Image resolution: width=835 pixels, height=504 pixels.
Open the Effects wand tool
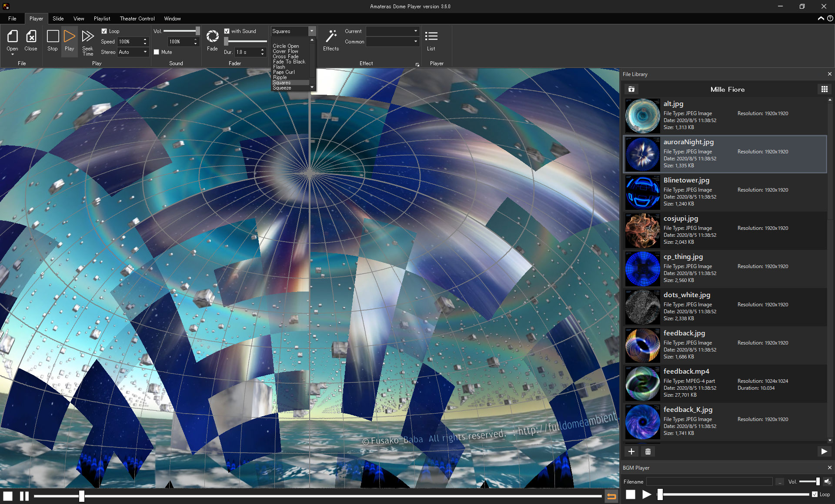[331, 36]
